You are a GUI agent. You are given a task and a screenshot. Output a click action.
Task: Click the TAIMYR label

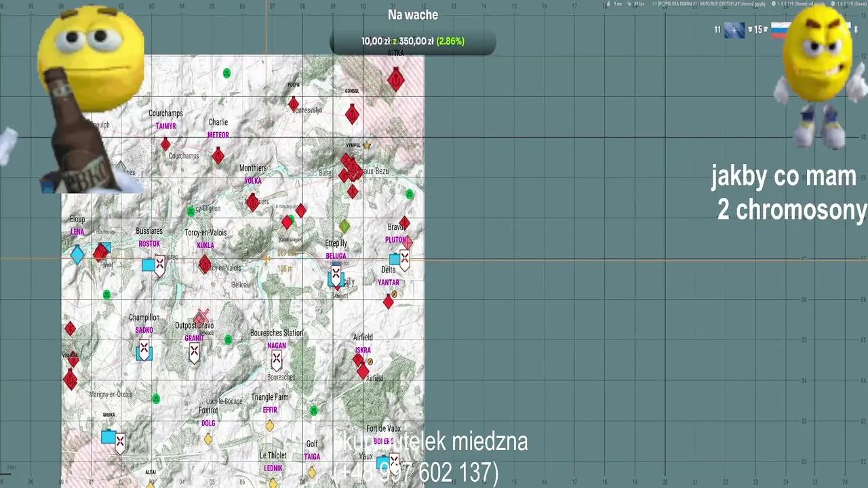click(x=166, y=126)
